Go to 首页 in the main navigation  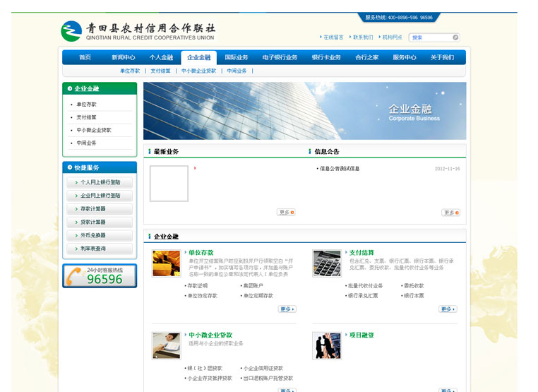click(85, 58)
